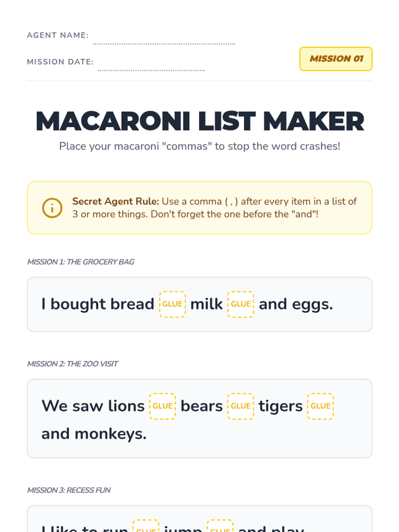The width and height of the screenshot is (399, 532).
Task: Click the GLUE box after 'milk'
Action: 241,304
